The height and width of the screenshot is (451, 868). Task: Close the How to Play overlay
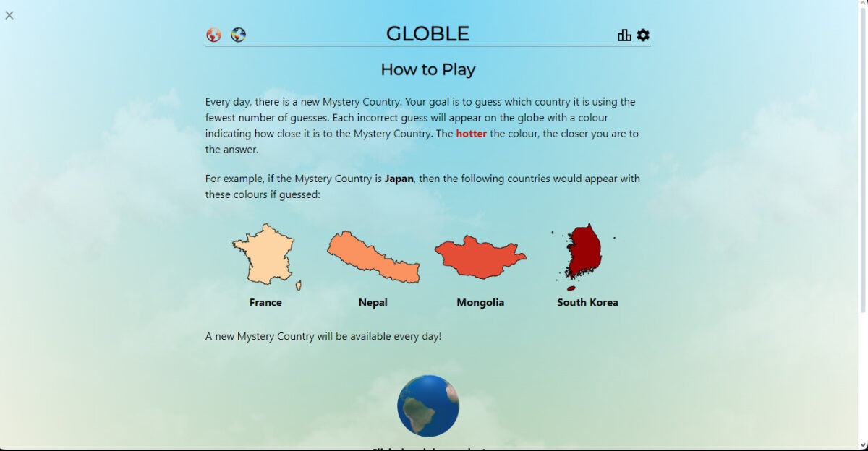pos(9,15)
